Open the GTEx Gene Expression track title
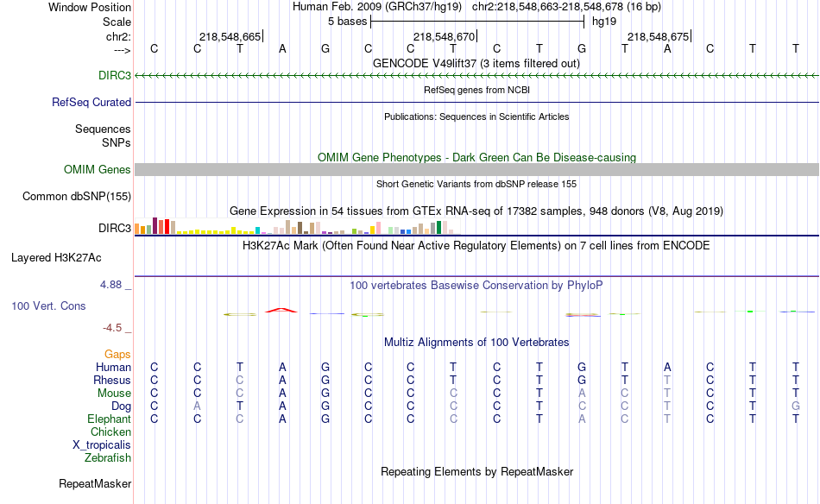This screenshot has height=504, width=820. (x=476, y=211)
